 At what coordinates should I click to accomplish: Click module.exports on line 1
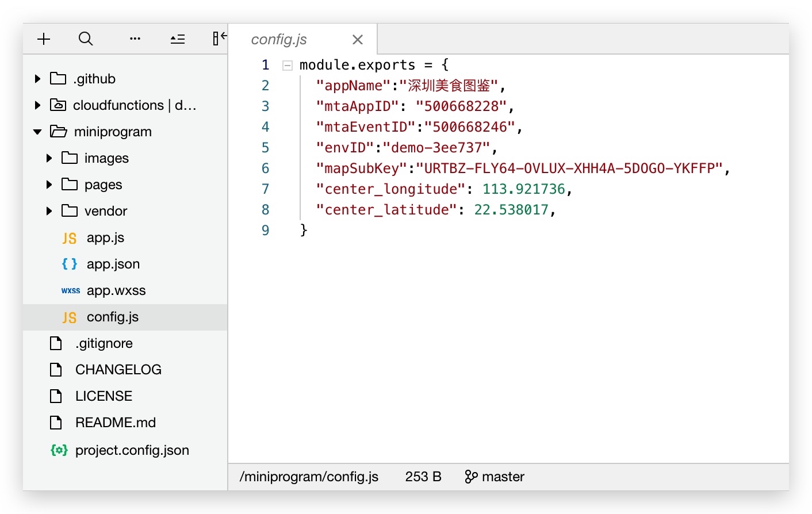357,65
